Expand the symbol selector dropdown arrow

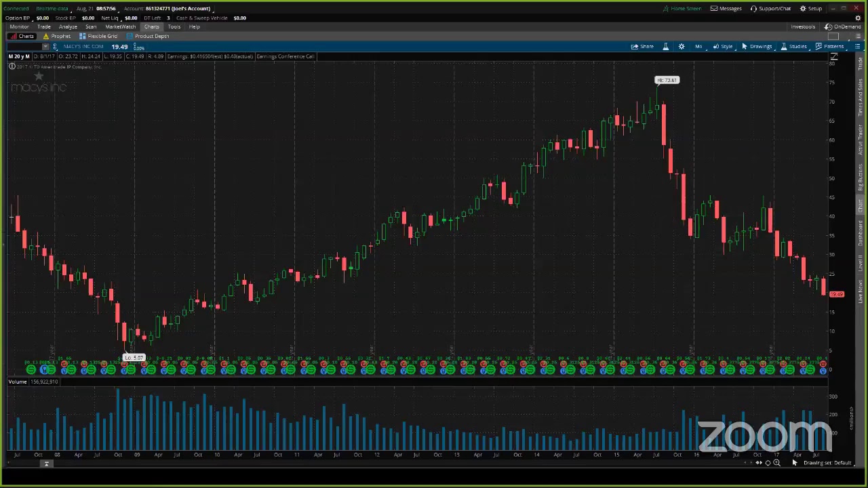45,47
